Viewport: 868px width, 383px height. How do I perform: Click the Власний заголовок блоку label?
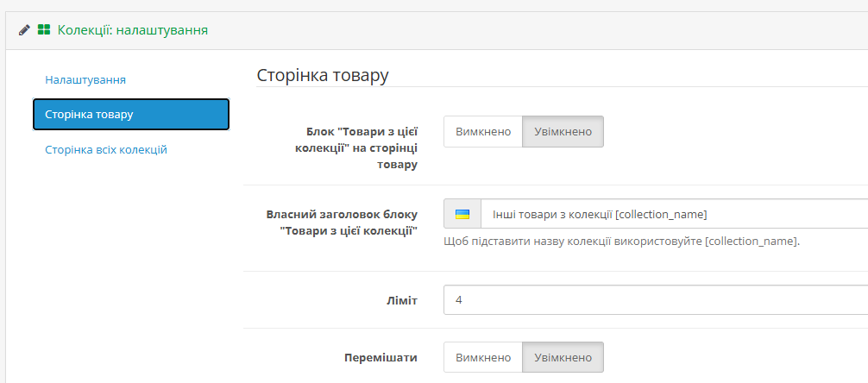pos(342,223)
